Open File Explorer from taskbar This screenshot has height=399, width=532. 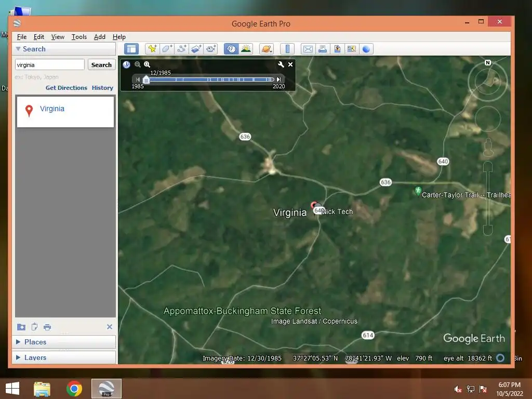coord(42,389)
